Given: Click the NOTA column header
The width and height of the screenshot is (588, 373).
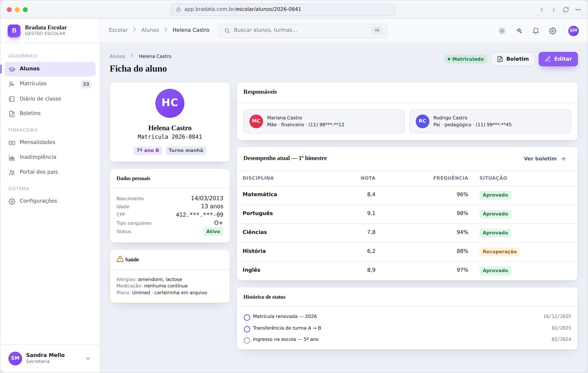Looking at the screenshot, I should pos(368,178).
